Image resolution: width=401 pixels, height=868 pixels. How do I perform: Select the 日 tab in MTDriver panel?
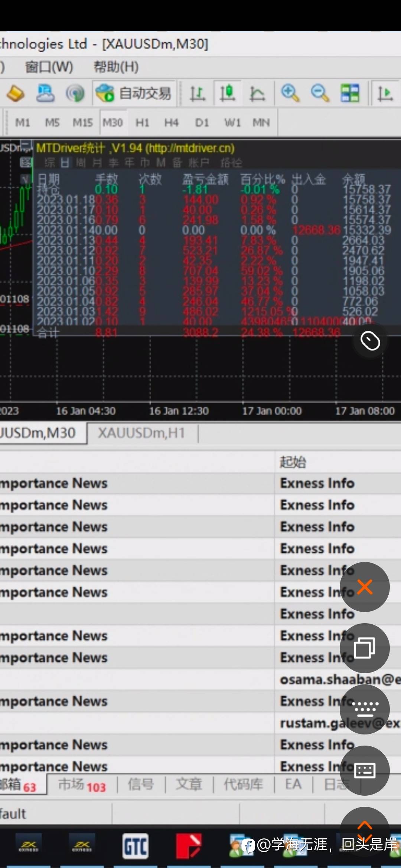65,163
